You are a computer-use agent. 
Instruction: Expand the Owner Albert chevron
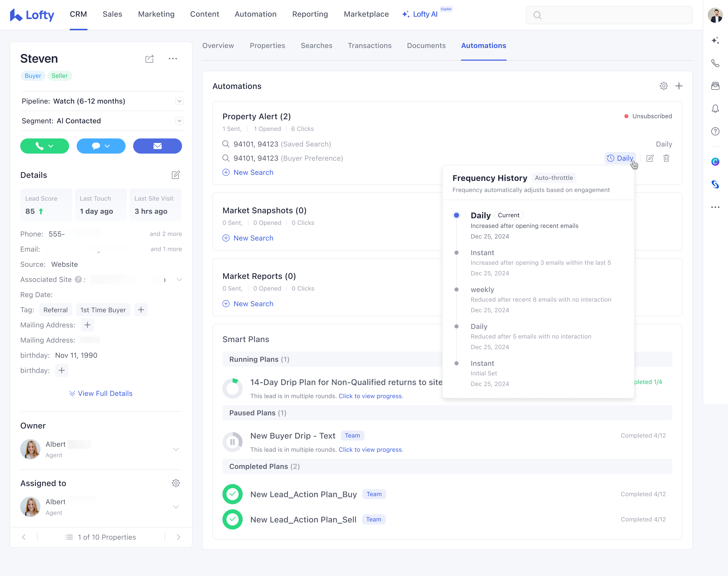click(175, 449)
